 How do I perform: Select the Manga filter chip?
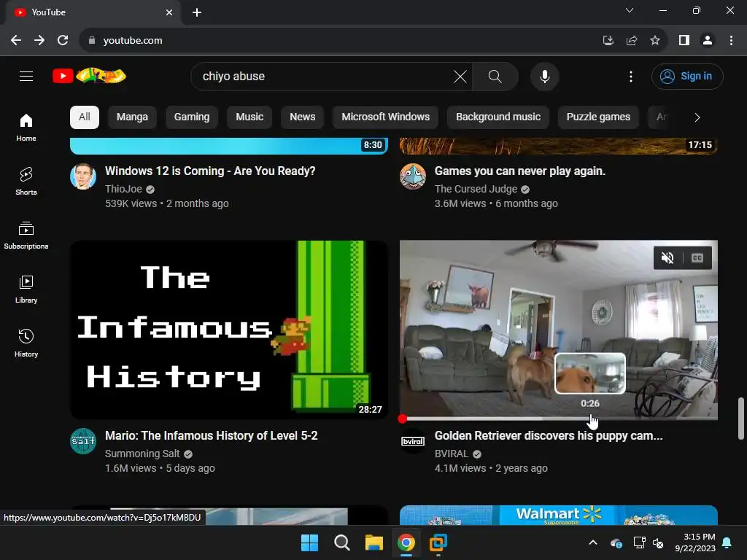click(x=132, y=117)
